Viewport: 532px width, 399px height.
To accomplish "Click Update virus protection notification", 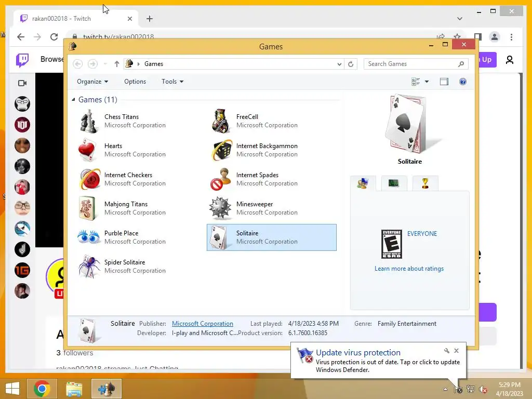I will point(379,361).
